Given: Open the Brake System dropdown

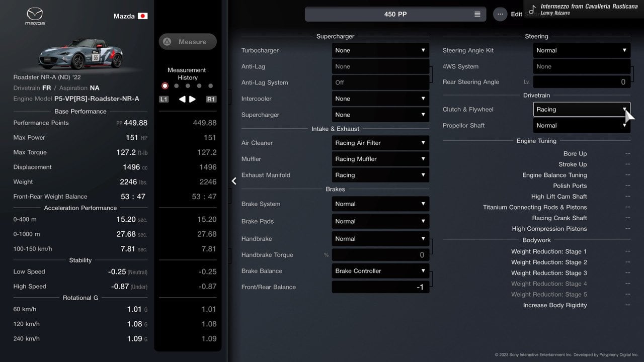Looking at the screenshot, I should click(380, 204).
